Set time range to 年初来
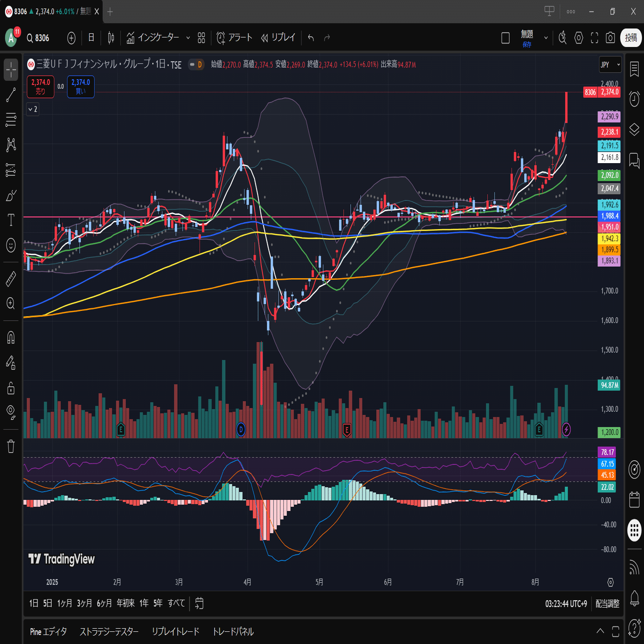 click(x=126, y=603)
